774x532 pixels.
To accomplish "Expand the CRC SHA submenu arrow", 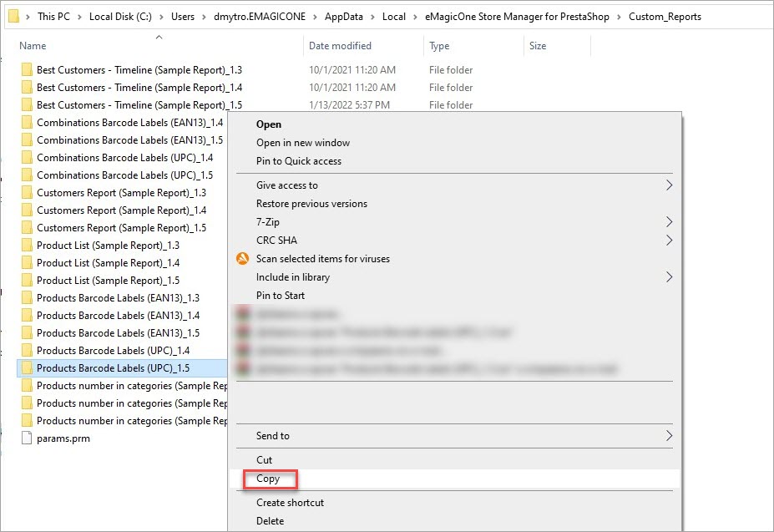I will (669, 240).
